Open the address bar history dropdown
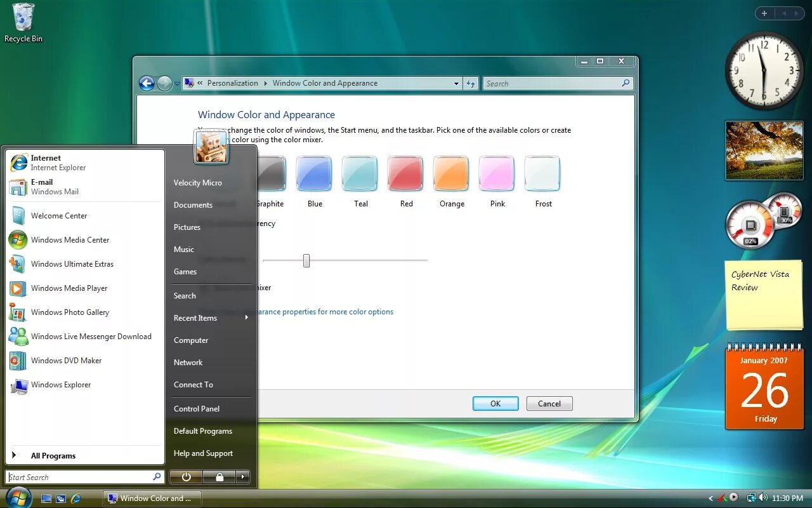 coord(456,83)
